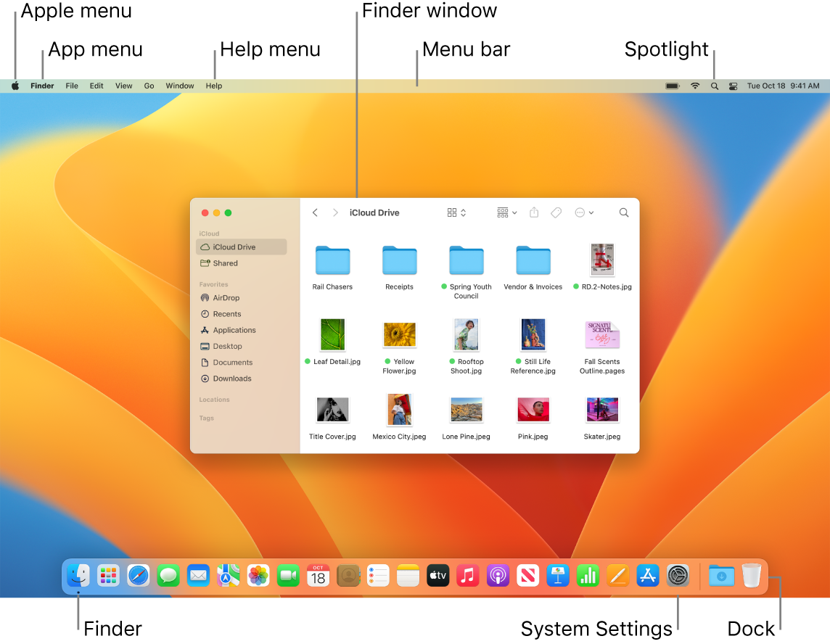The image size is (830, 644).
Task: Open System Settings from the Dock
Action: (677, 575)
